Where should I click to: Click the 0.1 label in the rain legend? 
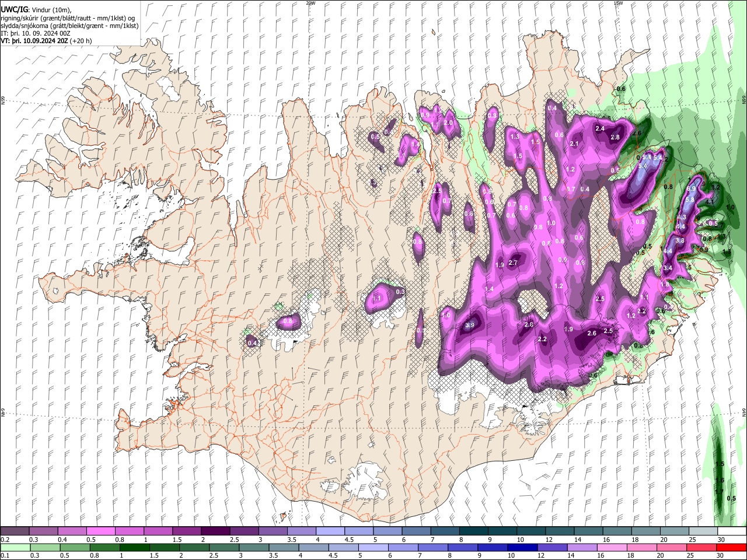coord(5,556)
